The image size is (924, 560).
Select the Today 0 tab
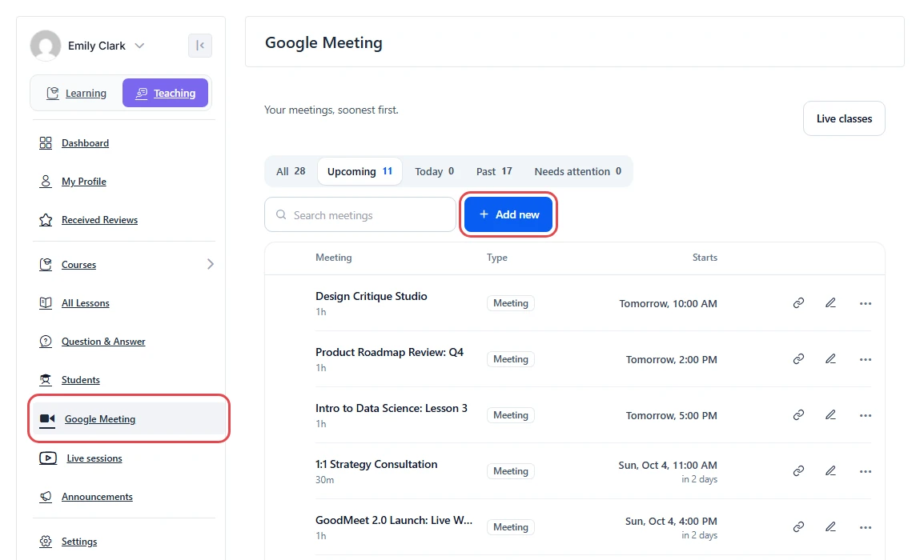434,171
